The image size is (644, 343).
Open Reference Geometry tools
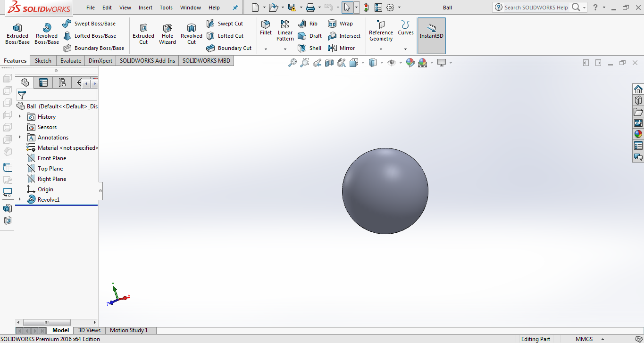coord(381,31)
